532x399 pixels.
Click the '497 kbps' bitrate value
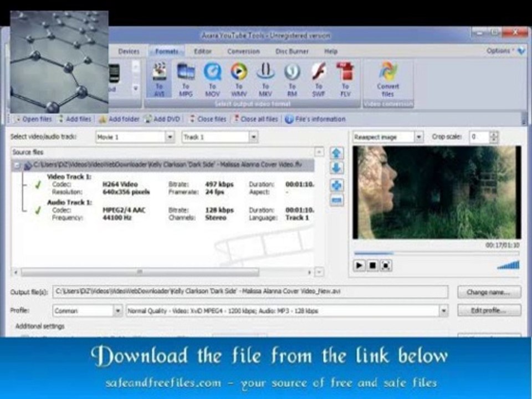(x=219, y=185)
